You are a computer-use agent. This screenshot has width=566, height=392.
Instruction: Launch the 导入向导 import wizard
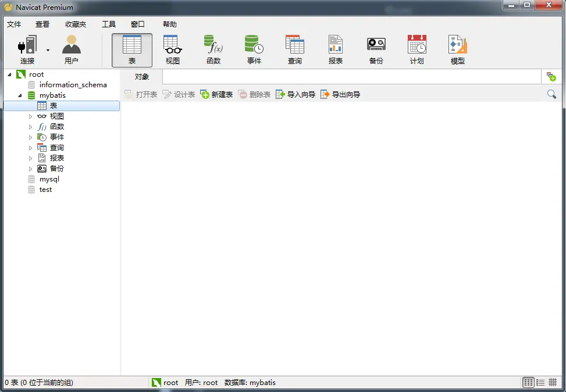pos(296,95)
